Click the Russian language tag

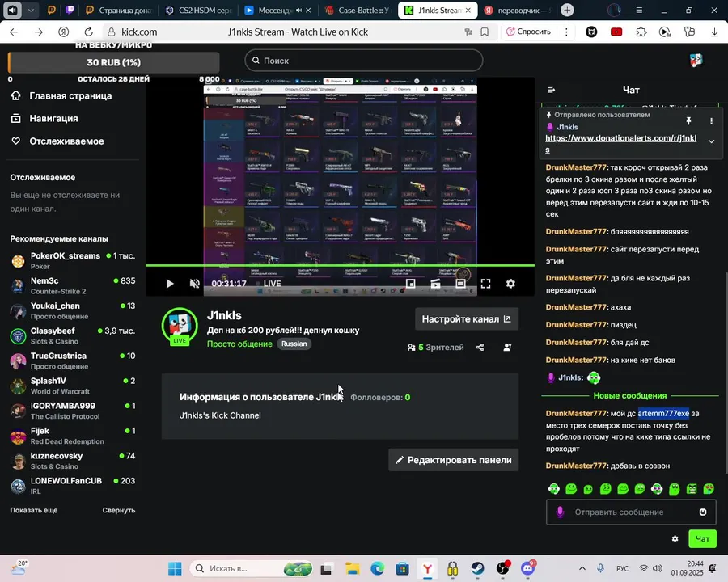click(x=294, y=344)
